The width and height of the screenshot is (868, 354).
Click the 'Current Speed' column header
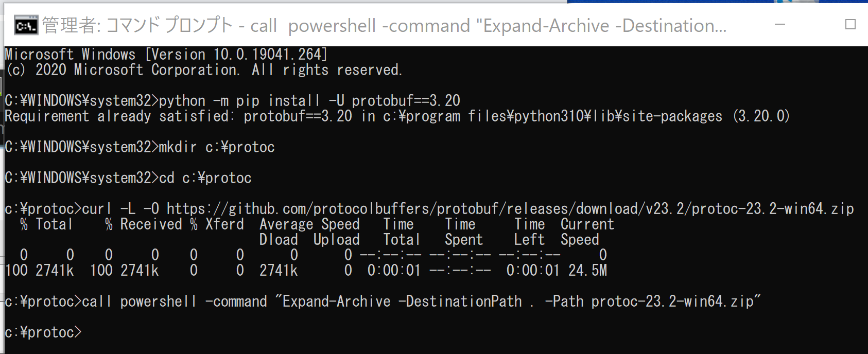[x=587, y=232]
